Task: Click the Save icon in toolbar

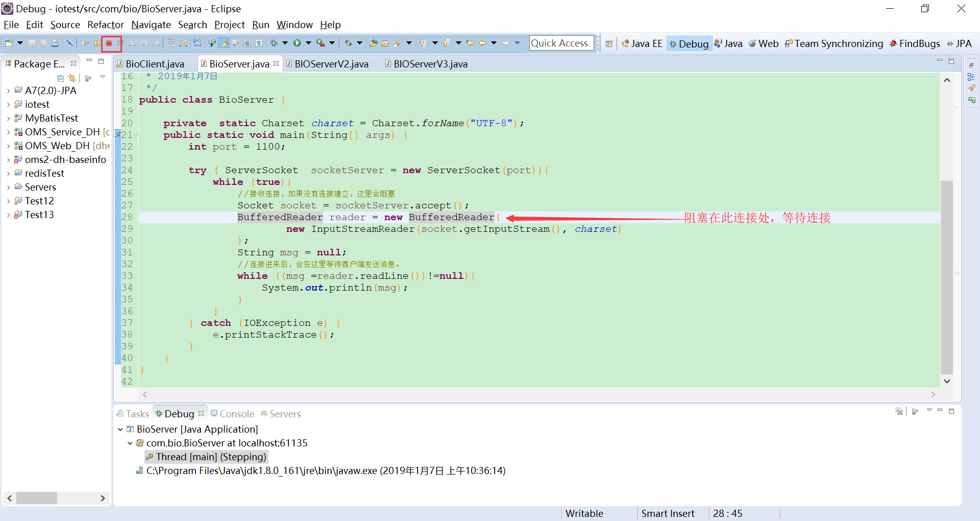Action: (32, 43)
